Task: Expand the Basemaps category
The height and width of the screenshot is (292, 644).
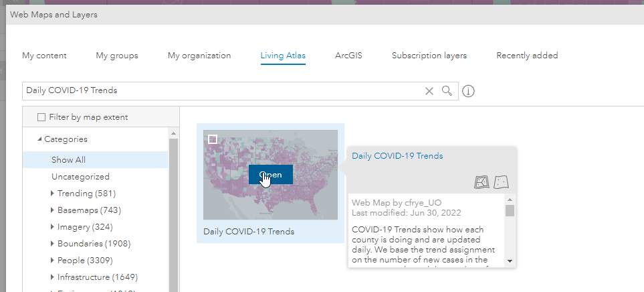Action: tap(53, 210)
